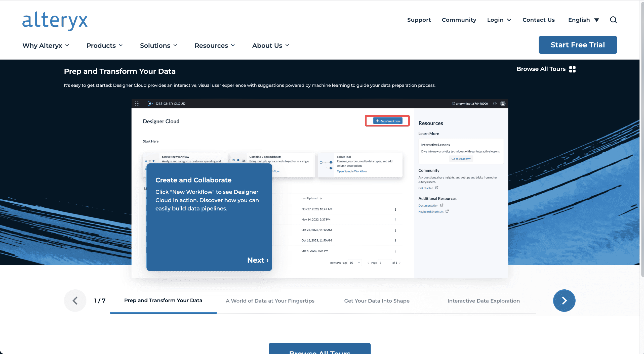
Task: Click the Alteryx logo
Action: [55, 20]
